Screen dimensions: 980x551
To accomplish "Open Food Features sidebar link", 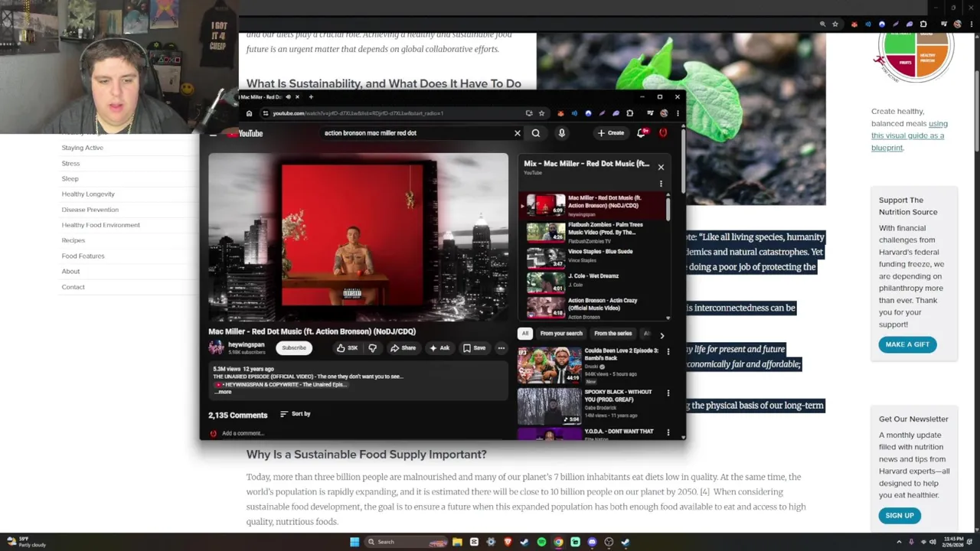I will pos(83,256).
